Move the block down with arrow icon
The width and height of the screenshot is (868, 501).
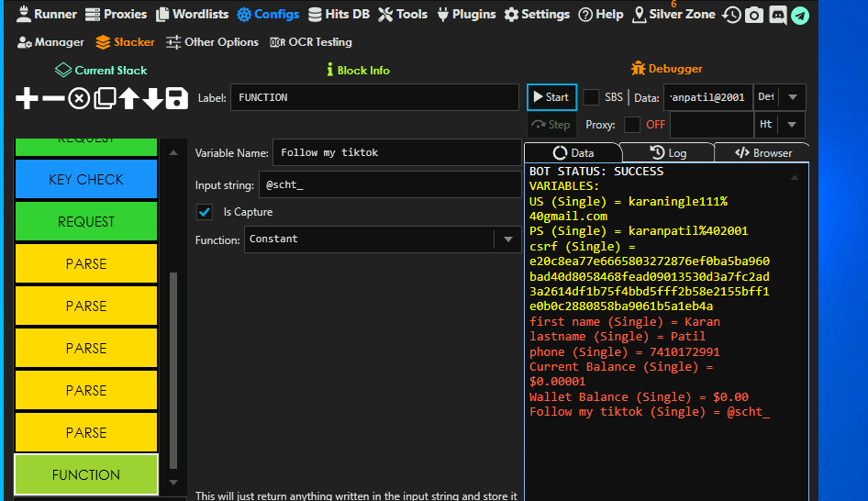point(152,99)
